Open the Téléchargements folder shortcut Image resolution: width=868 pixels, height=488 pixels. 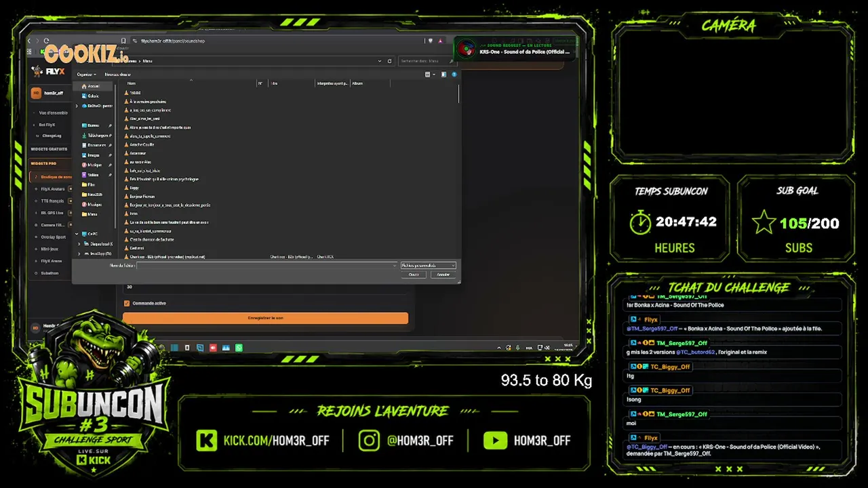point(96,136)
